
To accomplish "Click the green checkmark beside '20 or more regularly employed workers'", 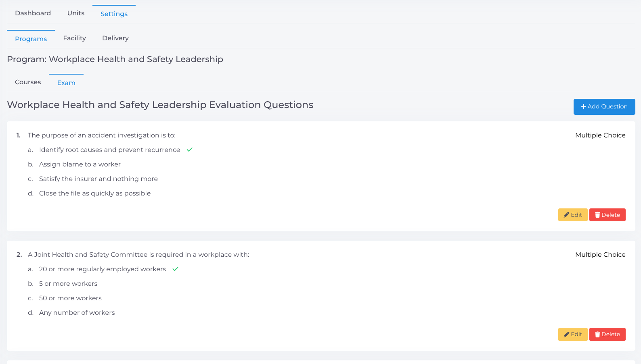I will [x=176, y=269].
